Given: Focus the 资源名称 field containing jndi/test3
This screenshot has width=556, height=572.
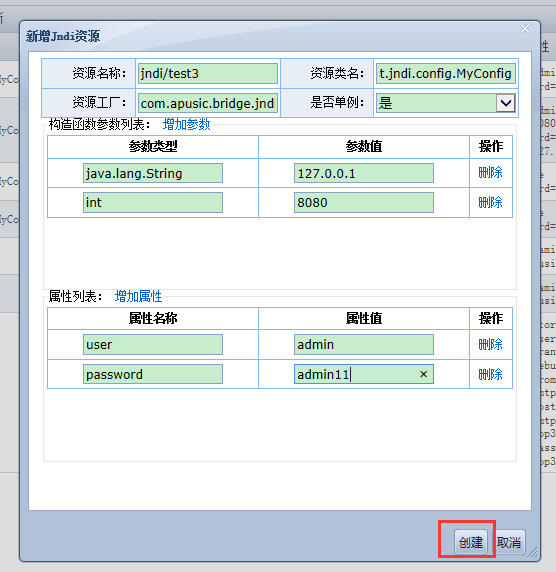Looking at the screenshot, I should [208, 74].
